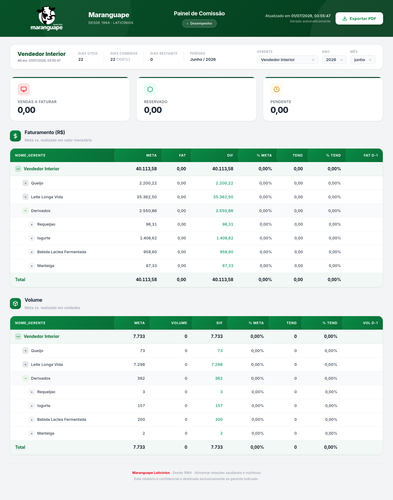Open the Ano dropdown showing 2026
This screenshot has width=393, height=500.
(334, 60)
